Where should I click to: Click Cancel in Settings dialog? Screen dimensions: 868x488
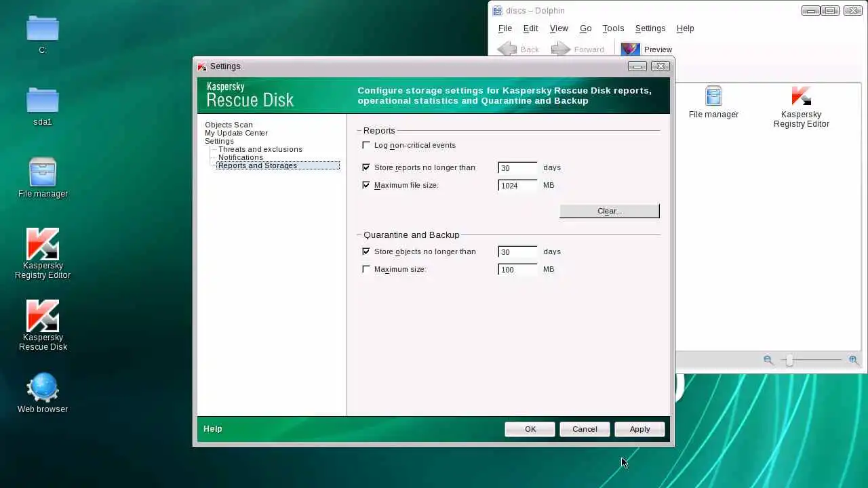[x=585, y=429]
